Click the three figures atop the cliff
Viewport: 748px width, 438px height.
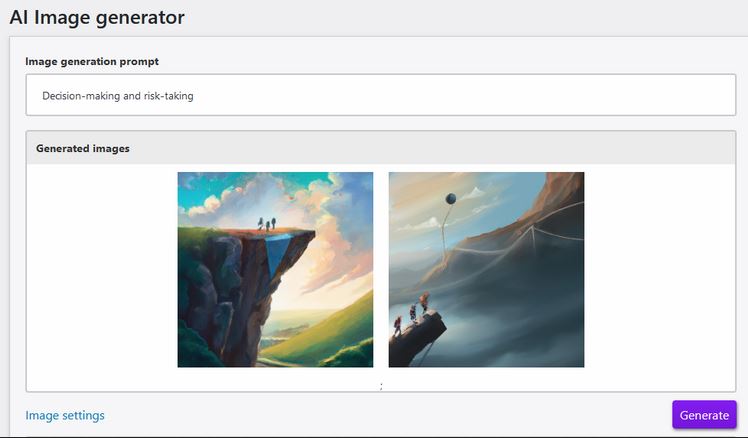267,224
